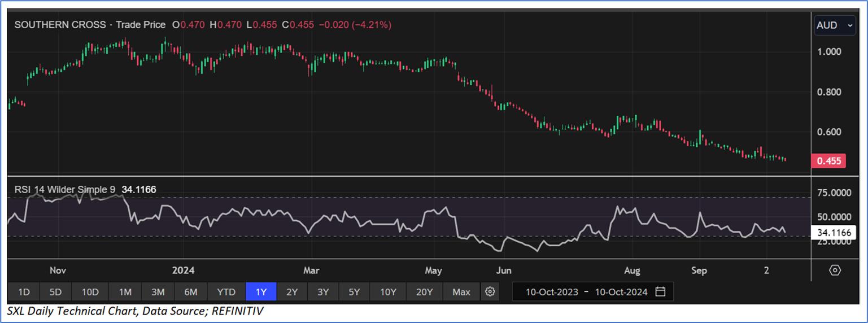Click the start date 10-Oct-2023 field
Image resolution: width=868 pixels, height=323 pixels.
click(552, 292)
